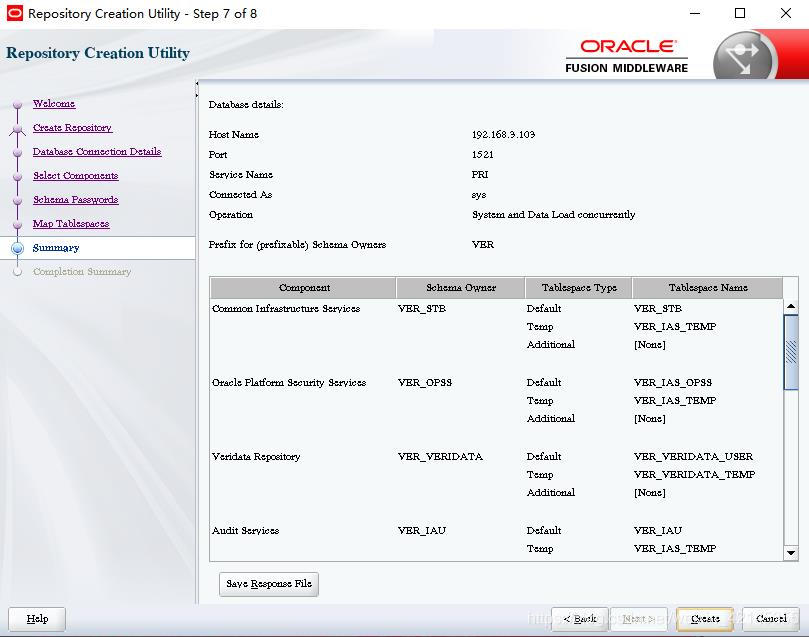
Task: Click the Summary step active bullet icon
Action: [18, 248]
